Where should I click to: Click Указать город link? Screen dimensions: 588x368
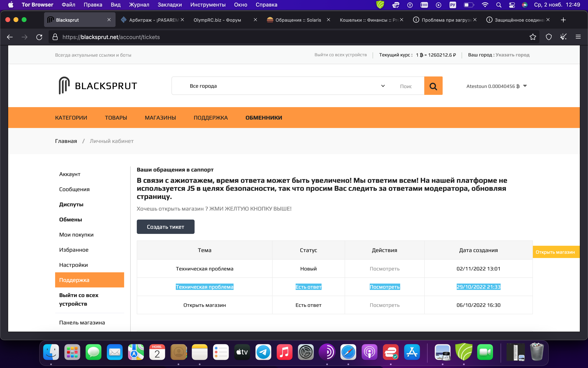[512, 55]
